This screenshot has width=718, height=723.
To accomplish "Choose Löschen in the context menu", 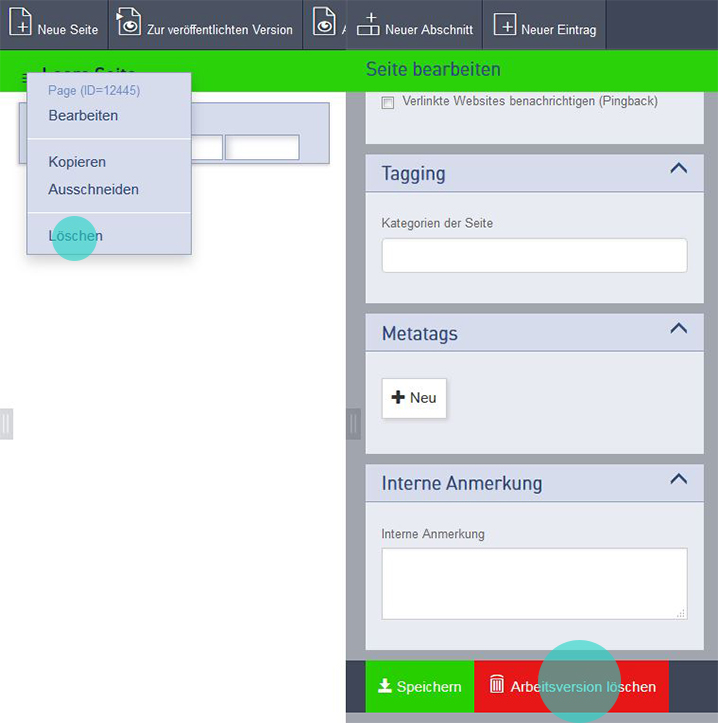I will pyautogui.click(x=75, y=236).
